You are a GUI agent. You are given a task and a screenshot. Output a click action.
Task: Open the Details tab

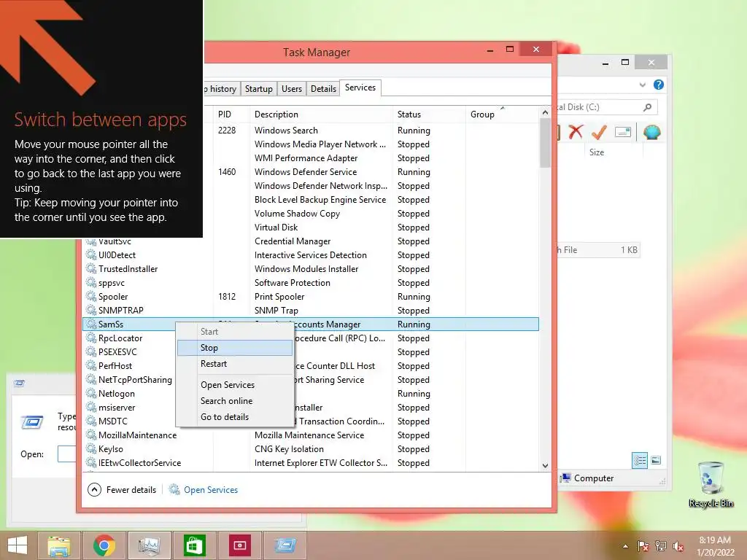pos(323,88)
